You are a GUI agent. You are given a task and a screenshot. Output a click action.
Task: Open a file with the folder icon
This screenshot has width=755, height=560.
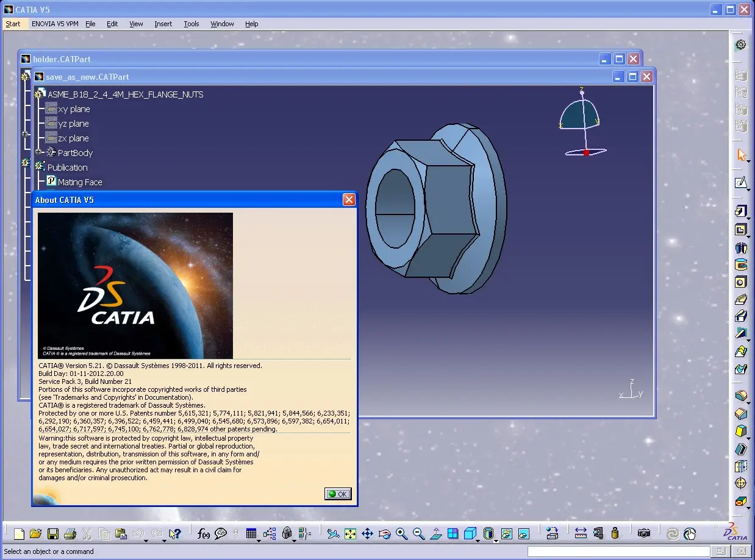35,534
